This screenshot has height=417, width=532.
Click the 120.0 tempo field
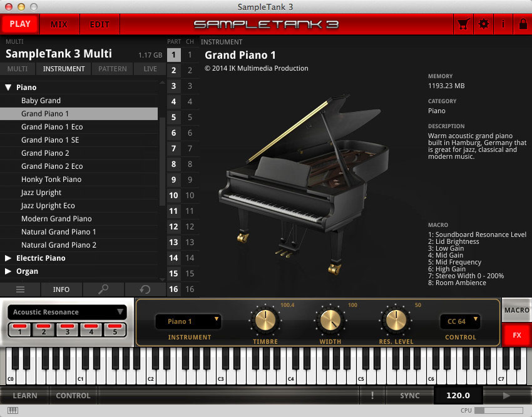(458, 395)
